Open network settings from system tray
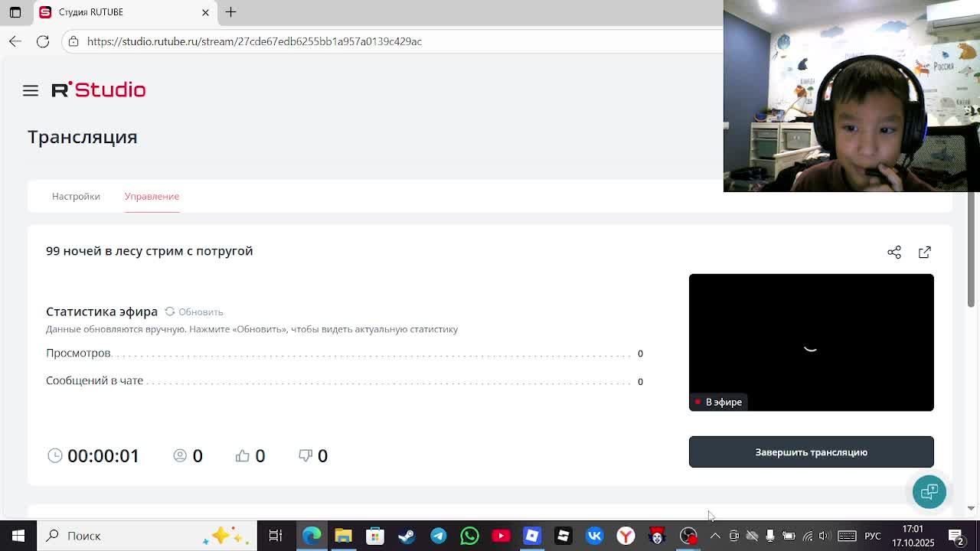The image size is (980, 551). pos(808,536)
